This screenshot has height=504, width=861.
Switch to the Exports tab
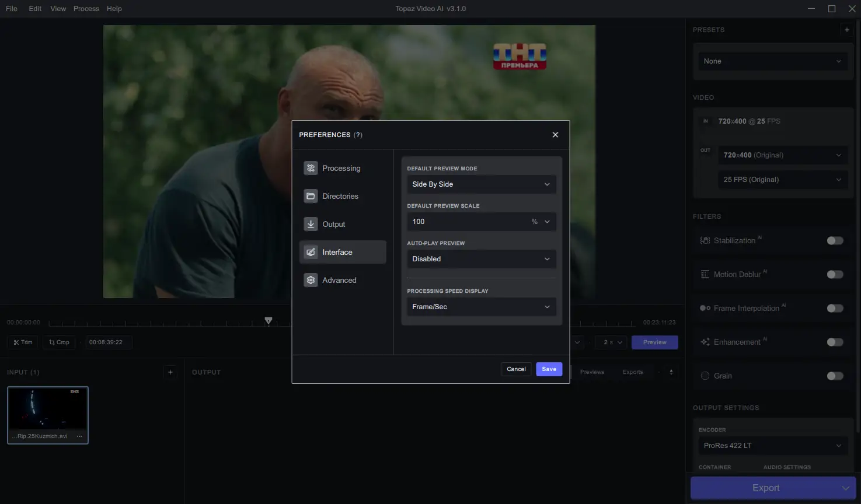pos(633,372)
